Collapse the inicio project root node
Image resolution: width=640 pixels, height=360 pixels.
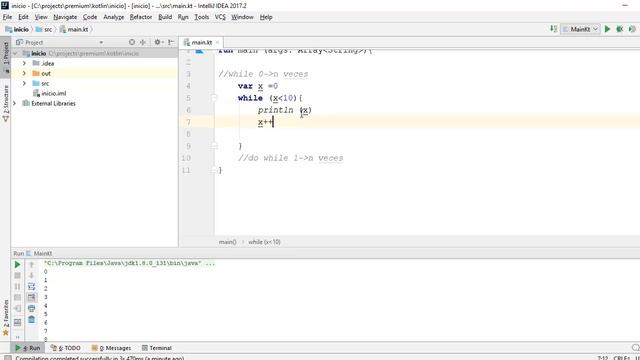click(x=15, y=53)
